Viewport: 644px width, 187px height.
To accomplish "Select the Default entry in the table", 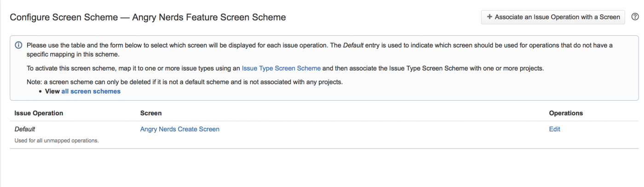I will tap(25, 129).
